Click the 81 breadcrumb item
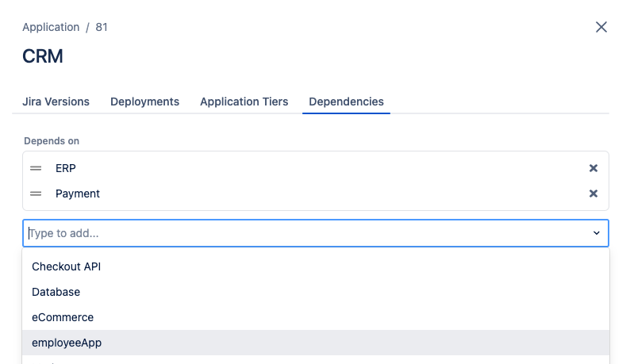 pyautogui.click(x=102, y=27)
